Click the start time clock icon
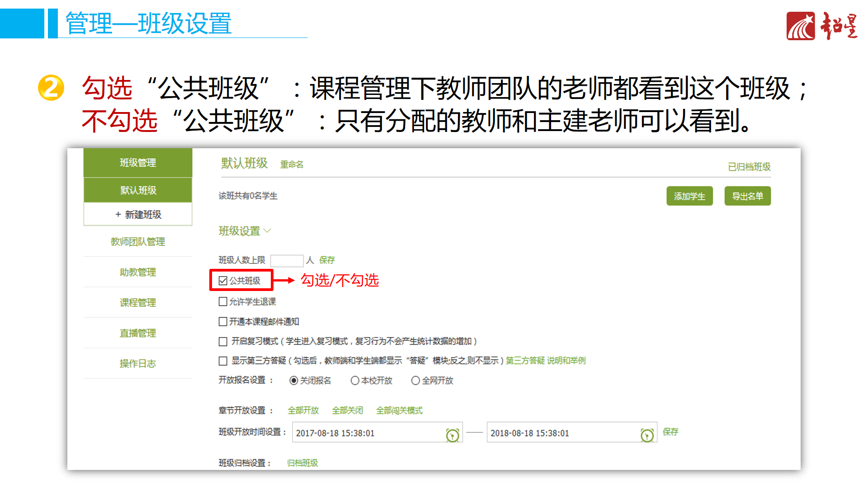The height and width of the screenshot is (488, 868). (x=452, y=435)
